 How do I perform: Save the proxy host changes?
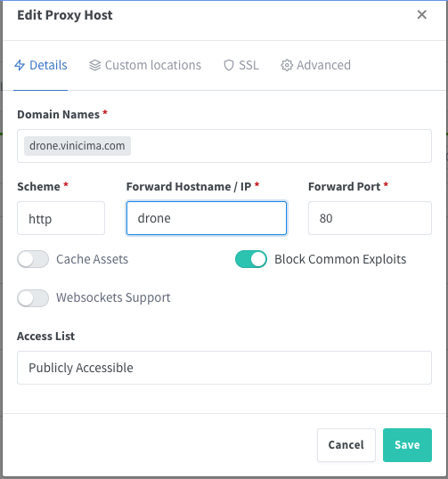(x=407, y=445)
